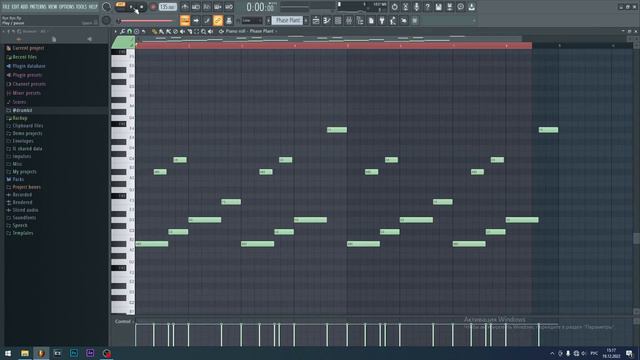
Task: Toggle the orange link icon button
Action: click(218, 20)
